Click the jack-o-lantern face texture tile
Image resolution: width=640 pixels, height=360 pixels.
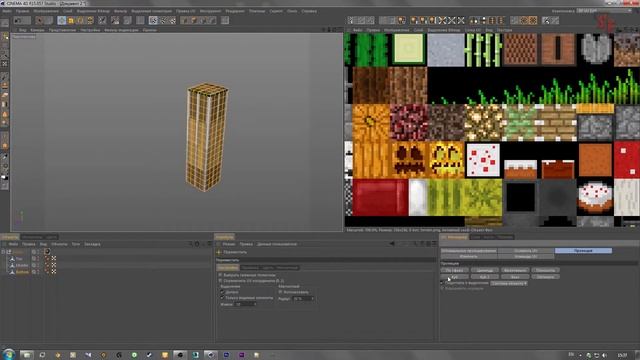tap(409, 160)
